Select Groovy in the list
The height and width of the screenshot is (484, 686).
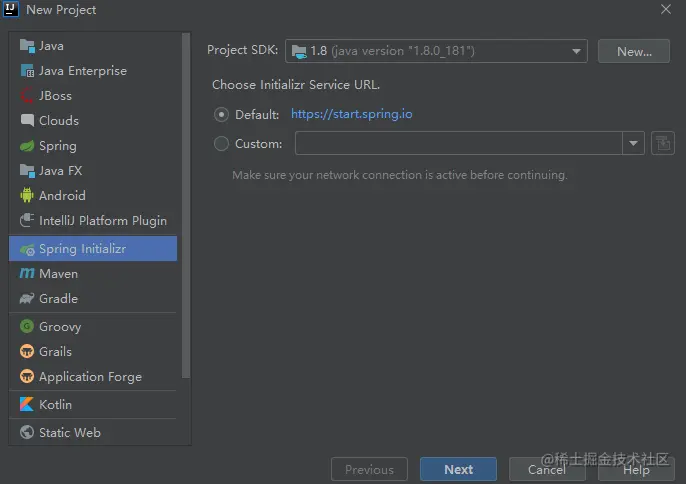93,326
